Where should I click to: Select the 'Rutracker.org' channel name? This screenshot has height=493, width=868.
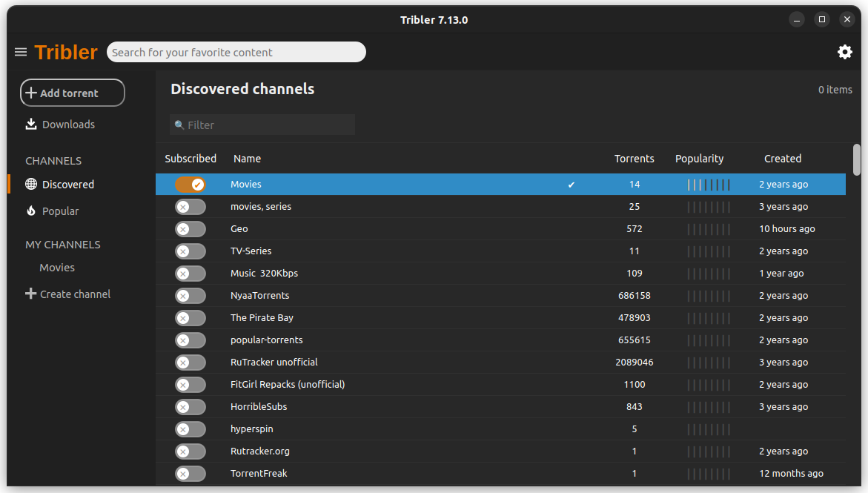(x=259, y=451)
